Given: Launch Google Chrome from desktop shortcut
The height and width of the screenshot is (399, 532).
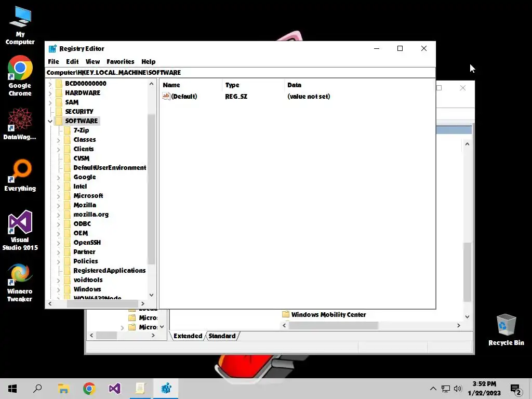Looking at the screenshot, I should (x=20, y=76).
